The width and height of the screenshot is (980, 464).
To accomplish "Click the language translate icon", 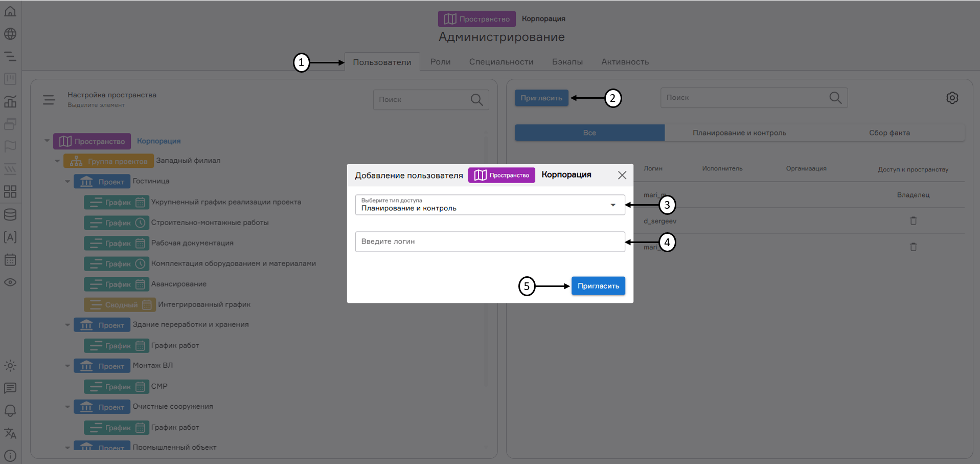I will [x=10, y=433].
